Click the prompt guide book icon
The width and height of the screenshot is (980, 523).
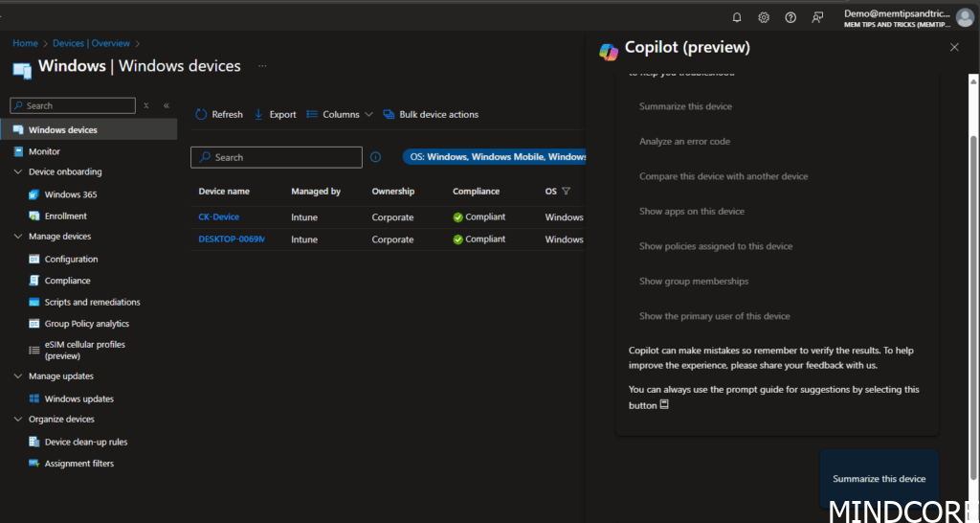(664, 405)
